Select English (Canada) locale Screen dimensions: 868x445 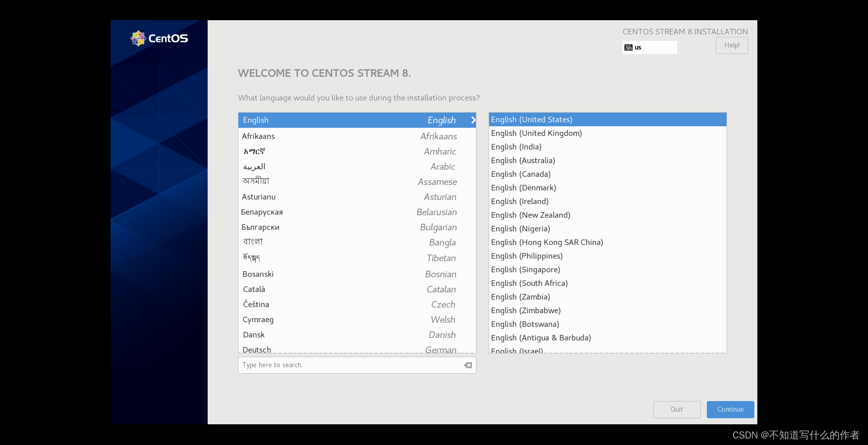[x=607, y=174]
